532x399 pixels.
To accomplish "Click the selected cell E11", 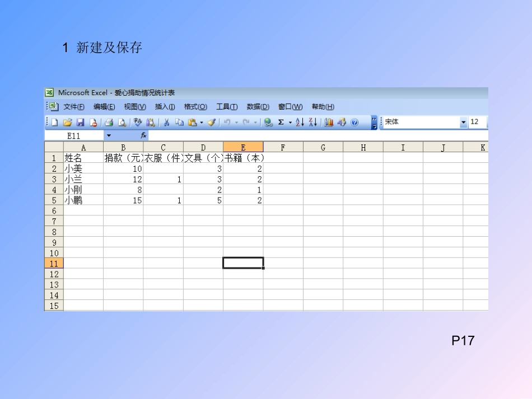I will [x=243, y=263].
